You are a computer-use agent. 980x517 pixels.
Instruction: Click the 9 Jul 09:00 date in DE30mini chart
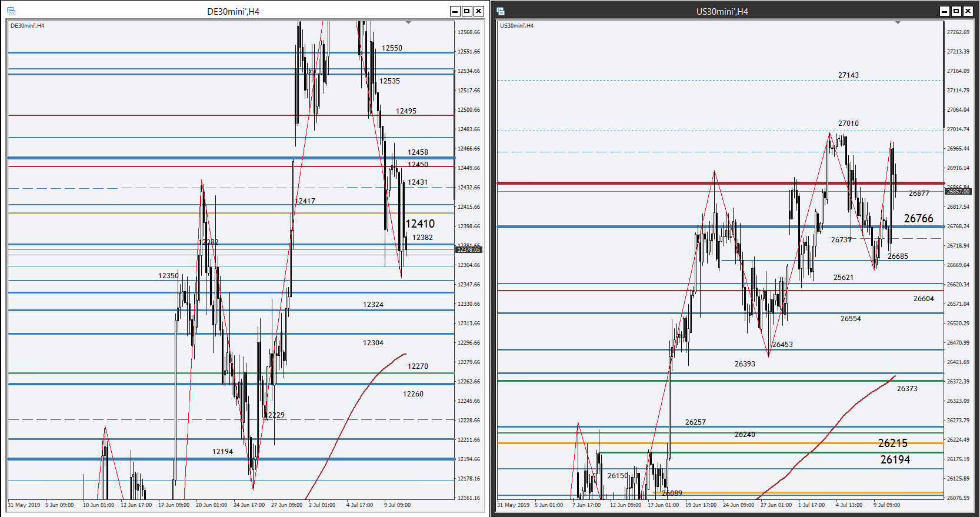point(398,505)
